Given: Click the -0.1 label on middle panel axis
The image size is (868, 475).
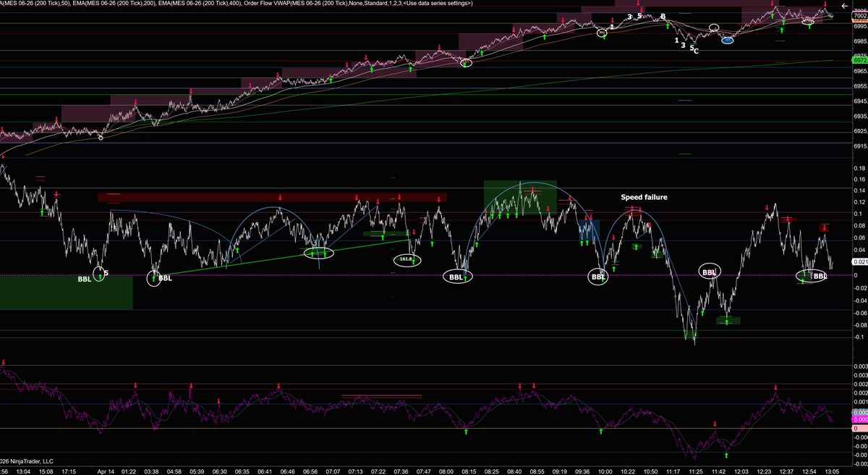Looking at the screenshot, I should click(859, 337).
